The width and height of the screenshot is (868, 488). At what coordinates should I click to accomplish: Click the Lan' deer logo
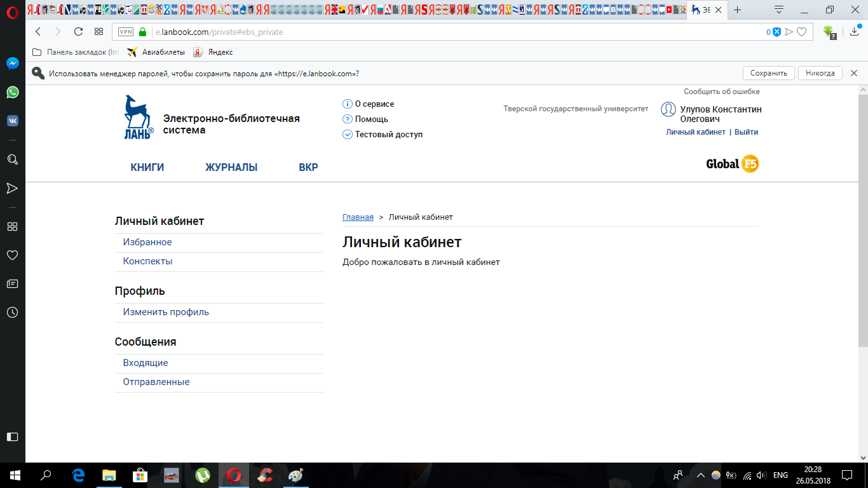point(138,117)
